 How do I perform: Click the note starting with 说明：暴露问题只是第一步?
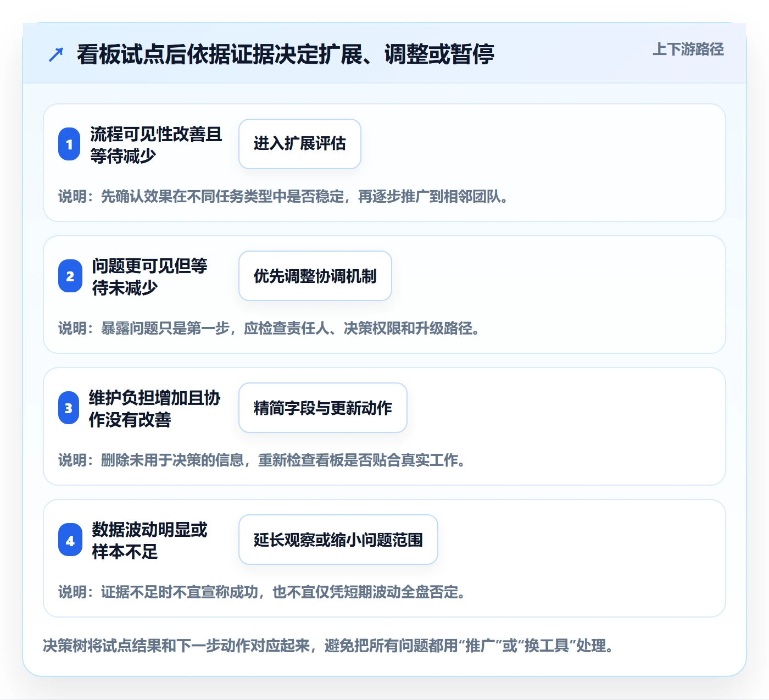tap(269, 328)
